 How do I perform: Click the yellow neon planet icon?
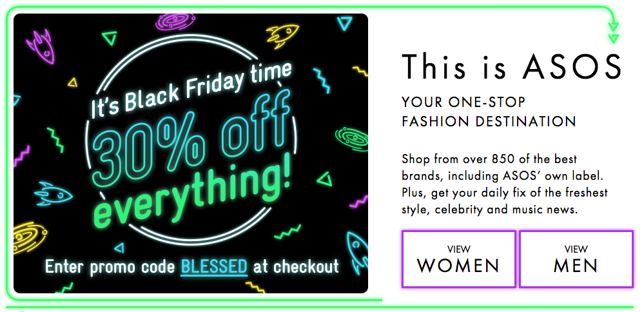[30, 238]
